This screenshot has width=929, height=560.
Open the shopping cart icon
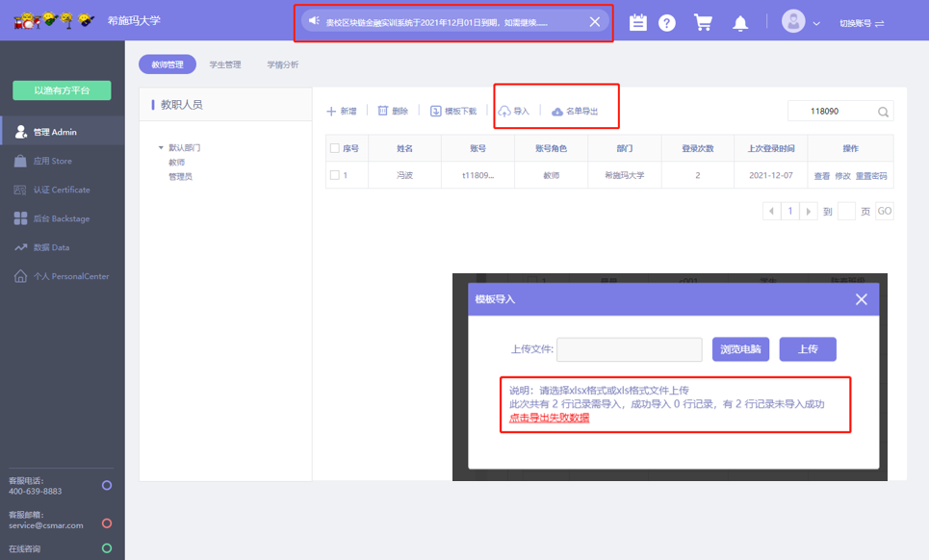click(x=703, y=23)
